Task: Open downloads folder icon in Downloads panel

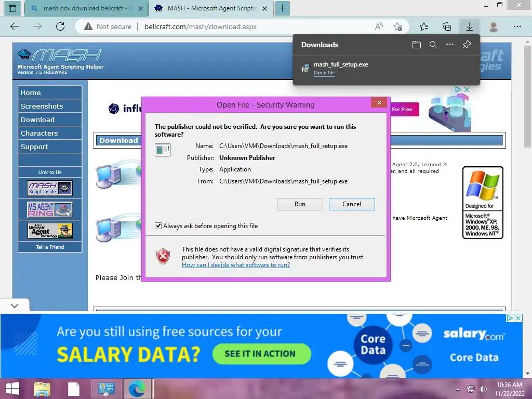Action: tap(417, 45)
